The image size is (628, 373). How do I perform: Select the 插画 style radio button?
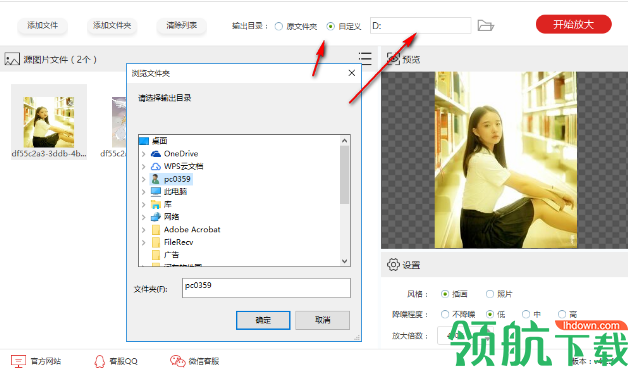click(x=445, y=294)
